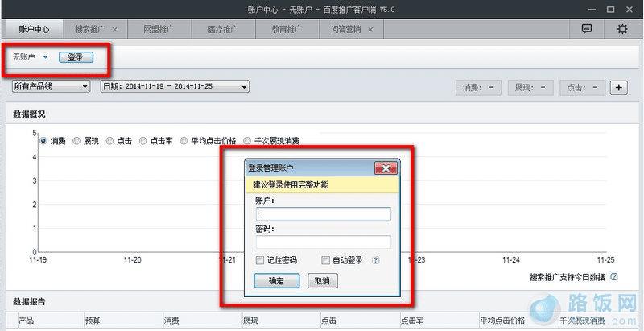Screen dimensions: 644x331
Task: Click the 搜索推广支持今日数据 text
Action: tap(568, 277)
